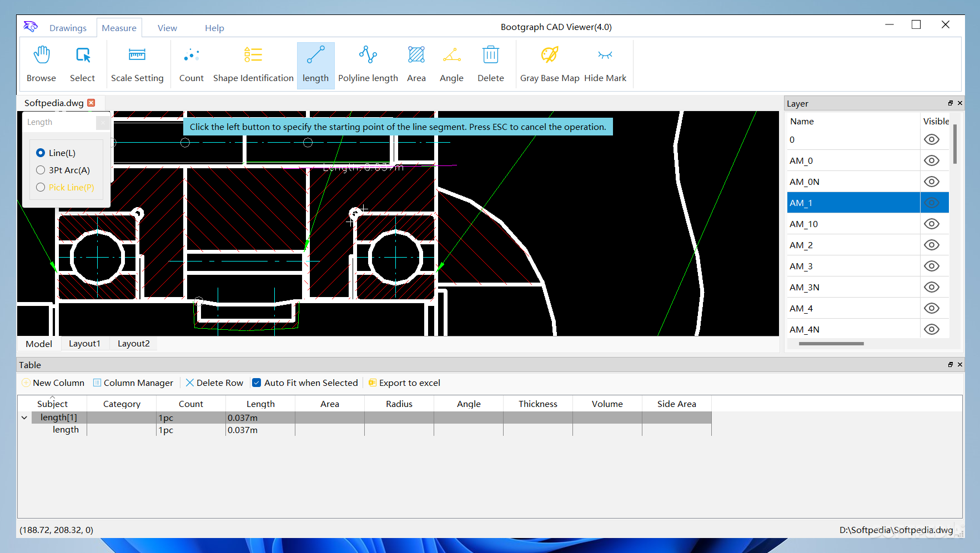
Task: Toggle Gray Base Map
Action: click(550, 64)
